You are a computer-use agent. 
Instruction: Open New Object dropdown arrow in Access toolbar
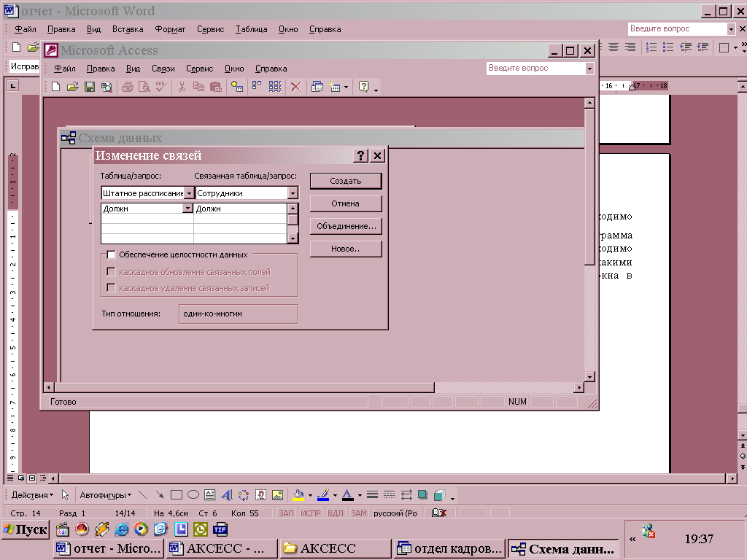pos(346,87)
